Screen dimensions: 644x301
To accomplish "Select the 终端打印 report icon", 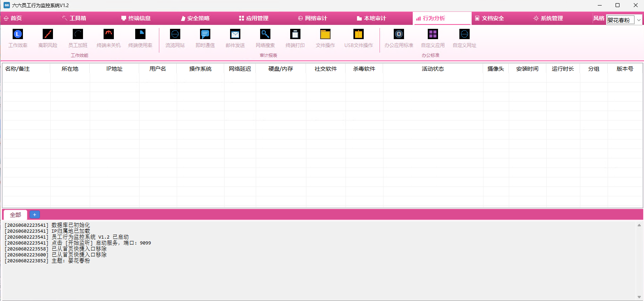I will [x=295, y=38].
